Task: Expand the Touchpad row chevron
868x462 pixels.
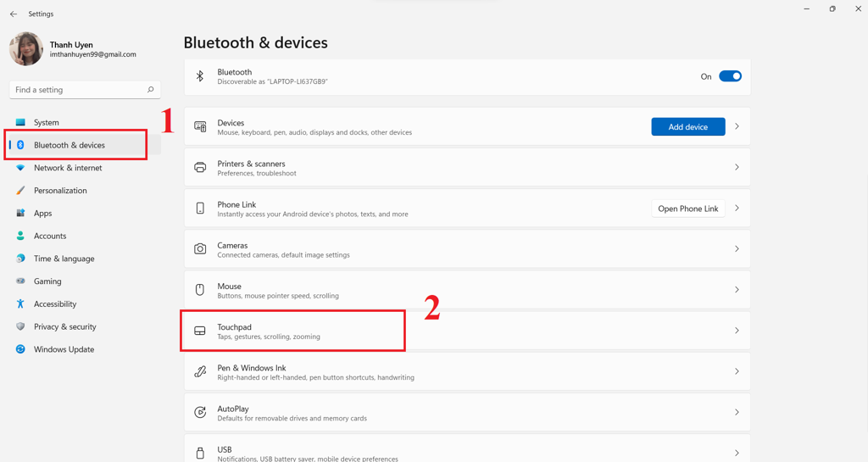Action: [737, 331]
